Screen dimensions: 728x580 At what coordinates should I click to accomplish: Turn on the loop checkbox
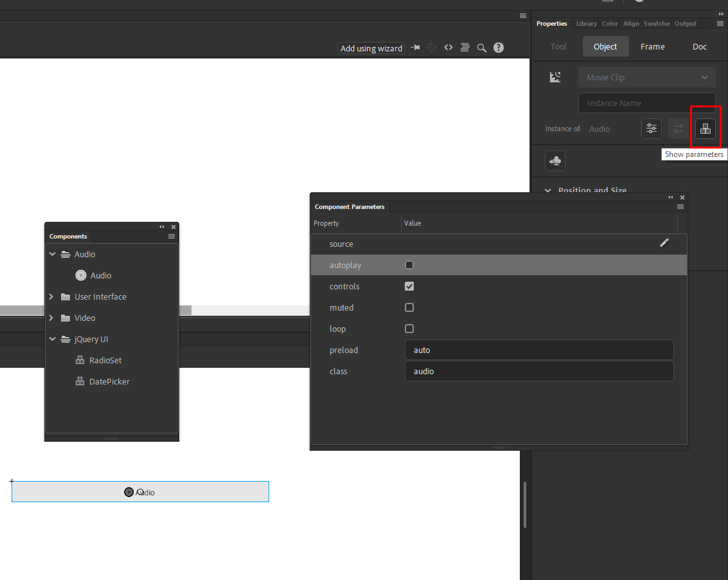409,329
